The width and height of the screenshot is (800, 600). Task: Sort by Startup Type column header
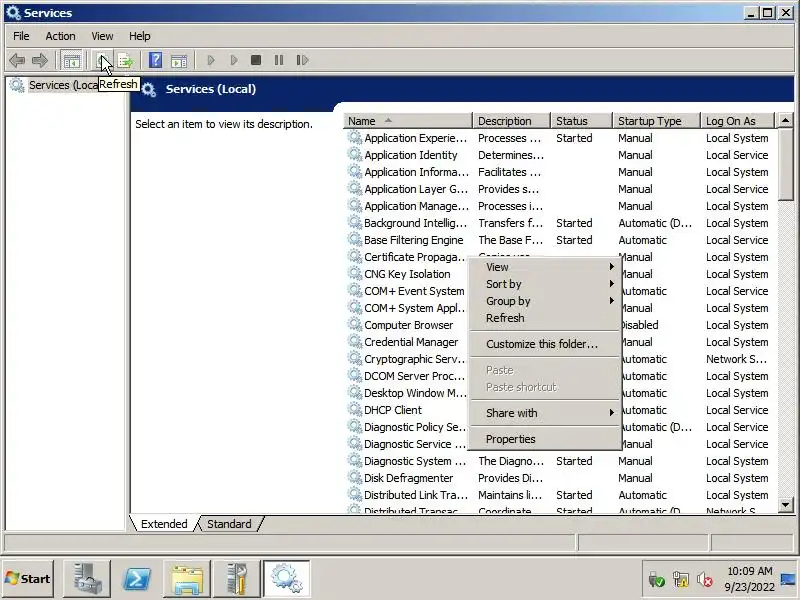[657, 121]
